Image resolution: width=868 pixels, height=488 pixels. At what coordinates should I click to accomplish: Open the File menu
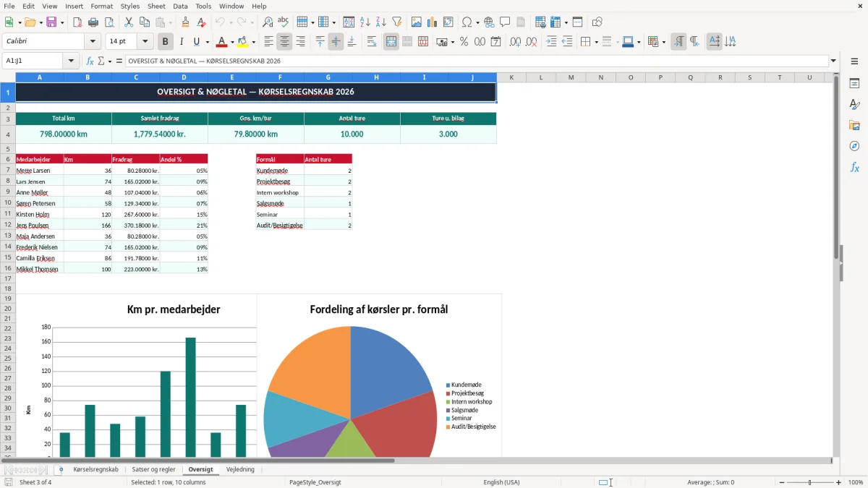click(9, 6)
